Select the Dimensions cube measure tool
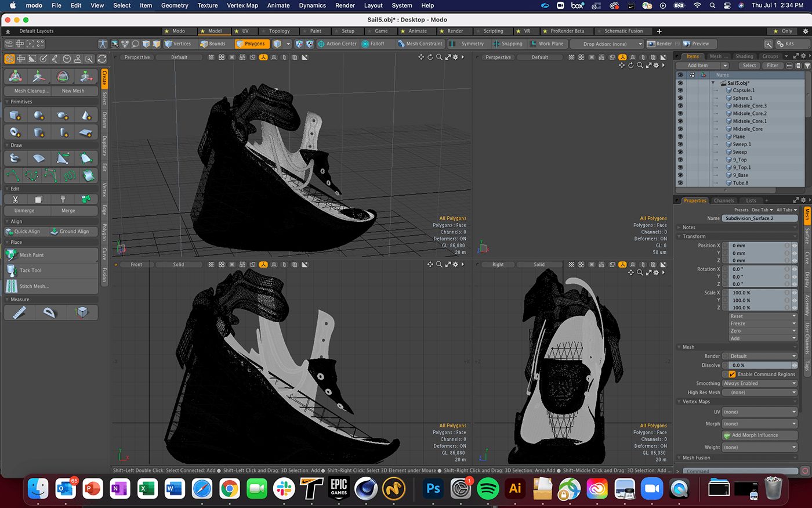Viewport: 812px width, 508px height. (82, 312)
